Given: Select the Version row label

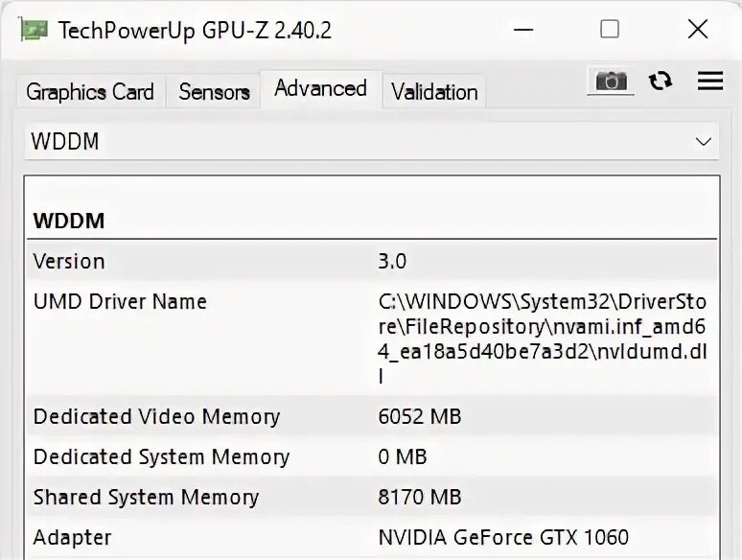Looking at the screenshot, I should point(69,262).
